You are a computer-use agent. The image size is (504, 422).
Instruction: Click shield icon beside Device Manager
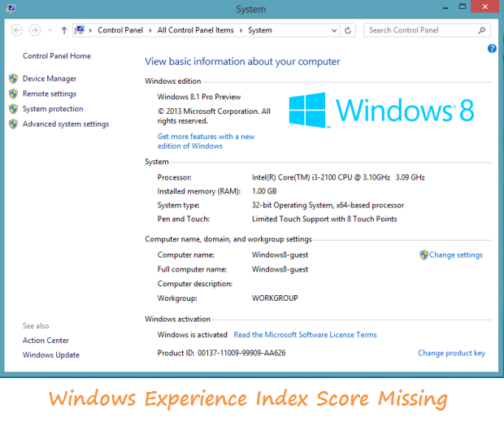[x=13, y=78]
